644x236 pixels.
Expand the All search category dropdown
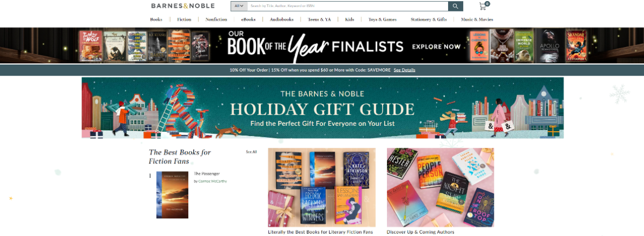239,6
